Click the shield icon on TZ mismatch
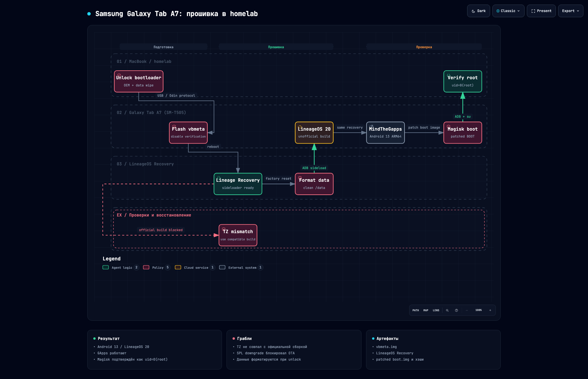Screen dimensions: 588x379 pyautogui.click(x=224, y=229)
